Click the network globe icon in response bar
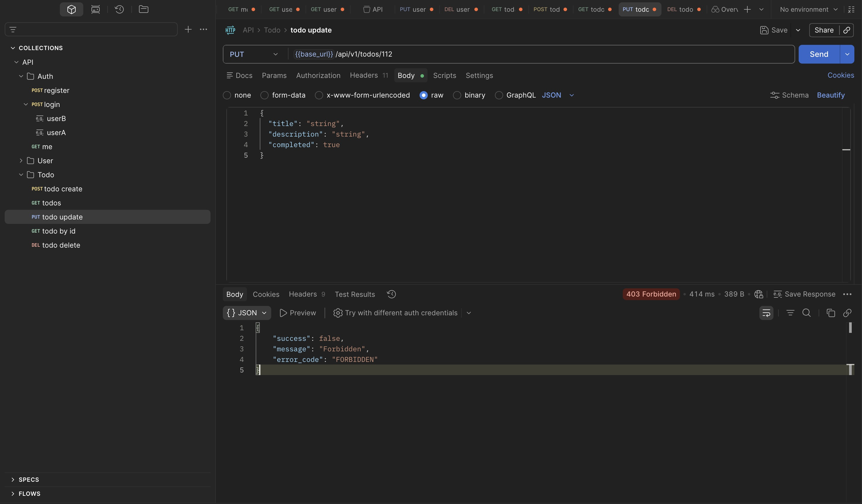This screenshot has width=862, height=504. coord(759,294)
